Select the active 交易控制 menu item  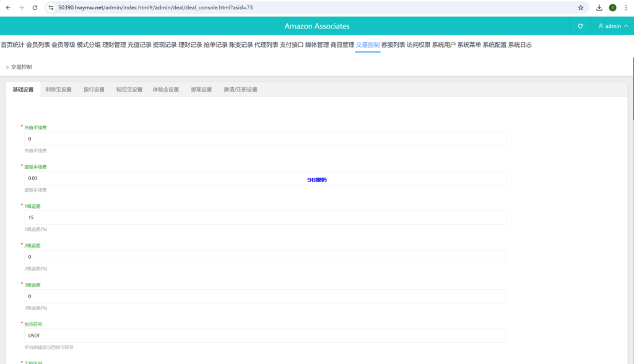[x=368, y=45]
